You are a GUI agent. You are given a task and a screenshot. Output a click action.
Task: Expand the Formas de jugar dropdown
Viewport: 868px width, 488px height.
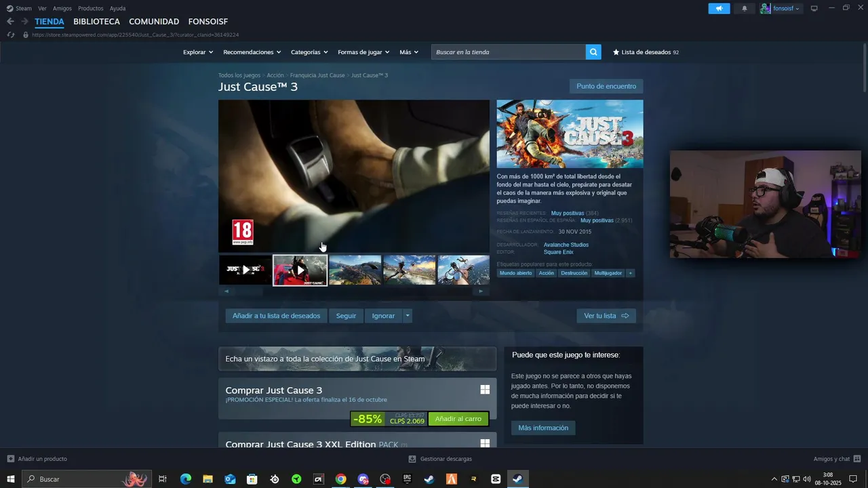tap(363, 52)
